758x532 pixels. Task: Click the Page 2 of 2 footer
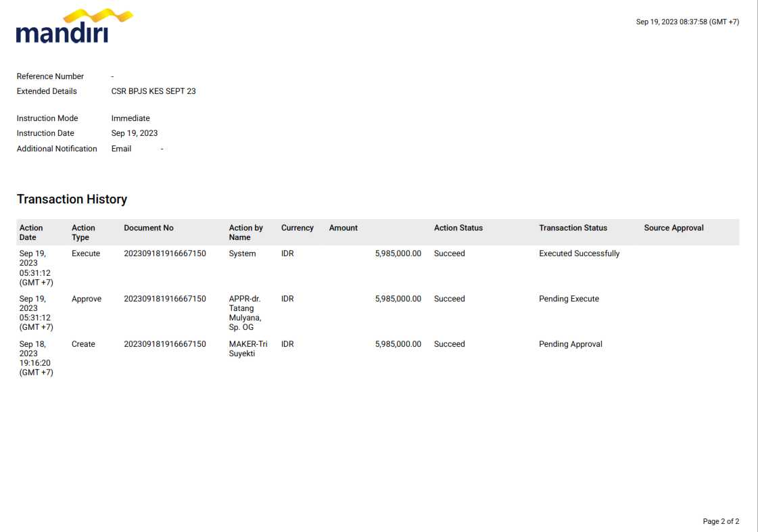[x=721, y=522]
